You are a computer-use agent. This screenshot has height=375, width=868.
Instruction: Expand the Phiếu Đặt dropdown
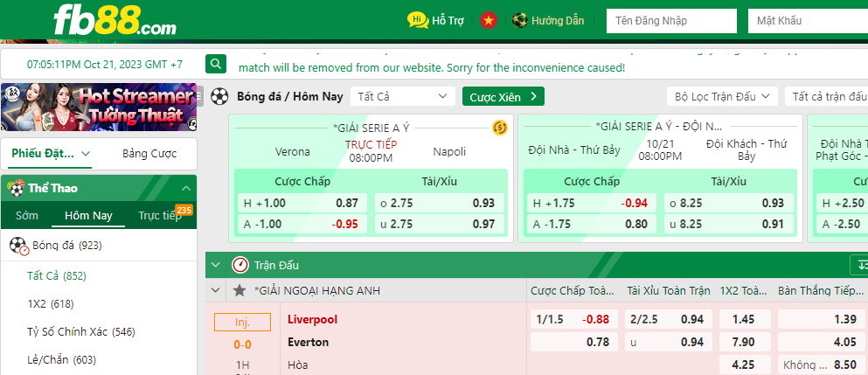click(51, 154)
